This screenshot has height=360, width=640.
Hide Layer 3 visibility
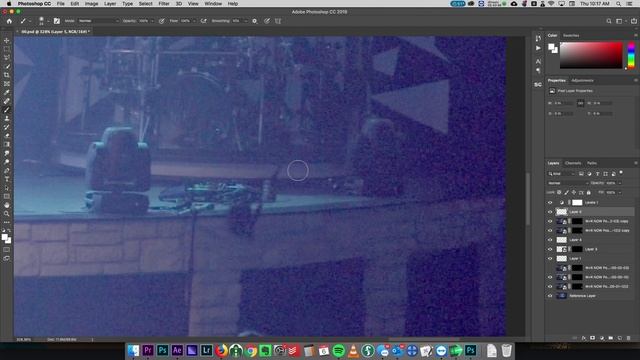click(x=550, y=249)
